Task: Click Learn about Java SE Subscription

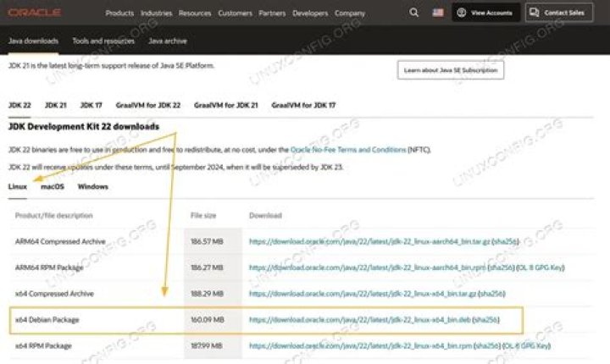Action: 451,70
